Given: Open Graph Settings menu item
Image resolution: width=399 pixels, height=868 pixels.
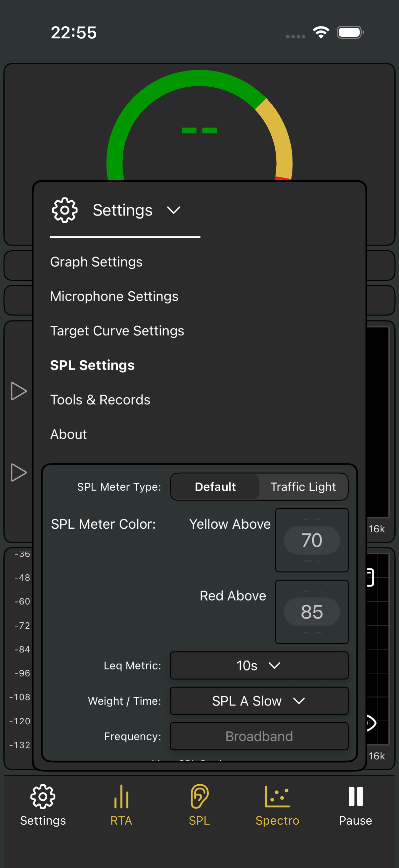Looking at the screenshot, I should (96, 262).
